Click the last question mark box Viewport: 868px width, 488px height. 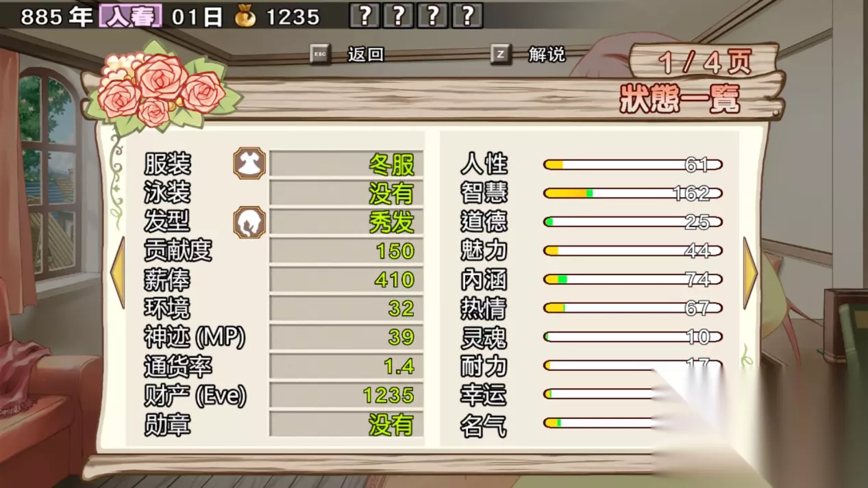(x=467, y=16)
